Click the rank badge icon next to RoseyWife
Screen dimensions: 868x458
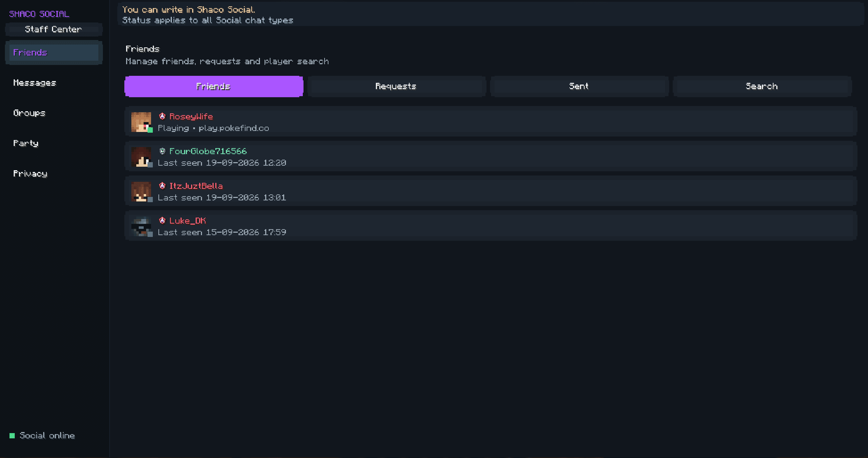point(162,116)
